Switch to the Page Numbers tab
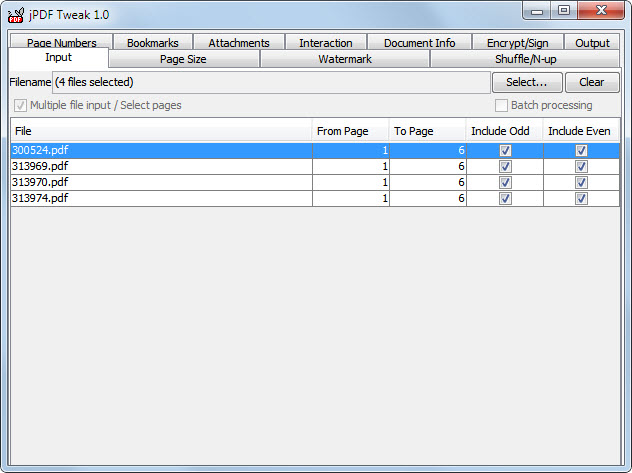This screenshot has height=473, width=632. coord(61,43)
